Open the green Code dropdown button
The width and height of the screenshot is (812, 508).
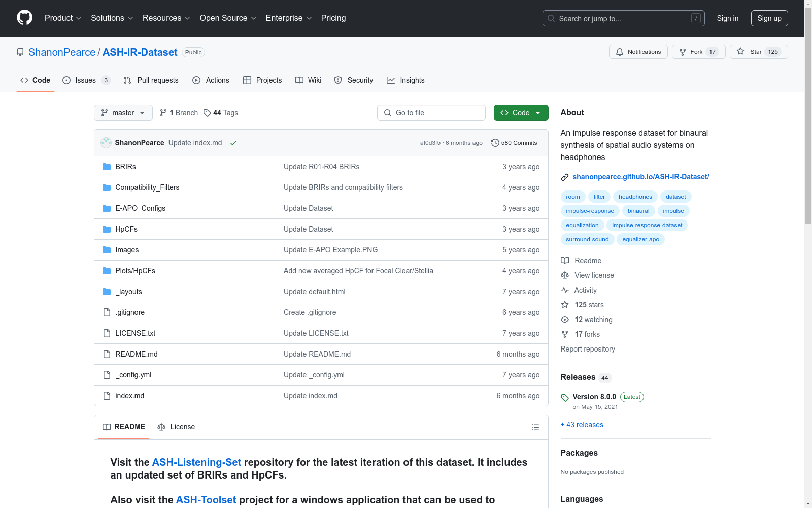(521, 113)
